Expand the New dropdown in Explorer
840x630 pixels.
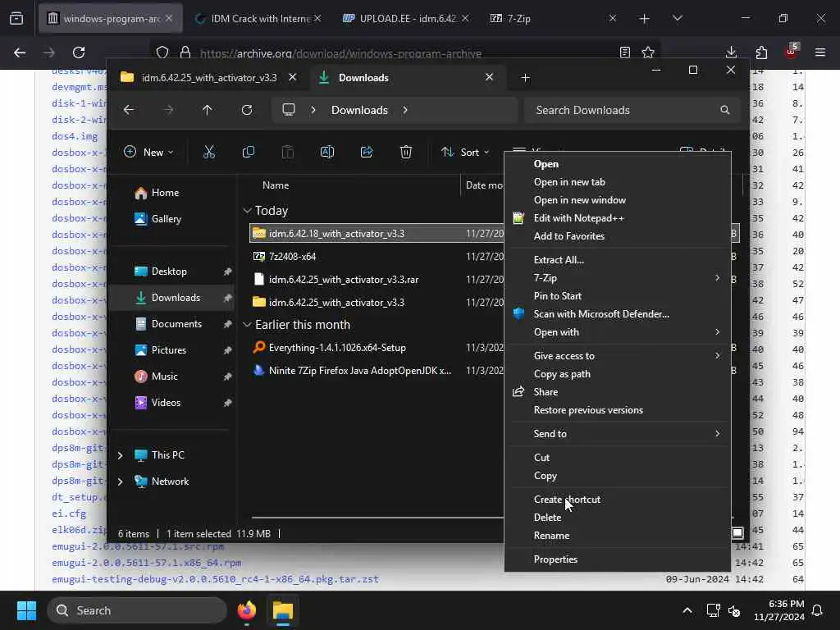click(148, 152)
